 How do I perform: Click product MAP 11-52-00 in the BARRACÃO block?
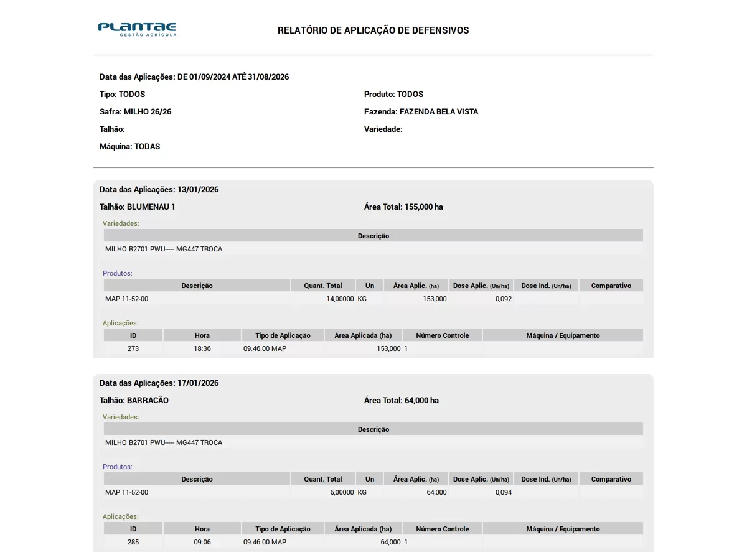point(127,492)
